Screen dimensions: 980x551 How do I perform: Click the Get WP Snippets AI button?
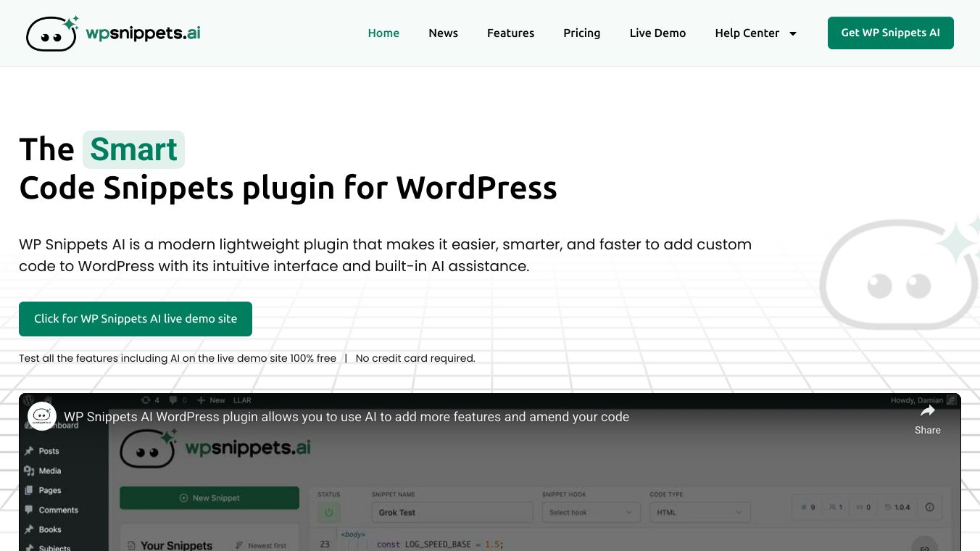coord(890,33)
